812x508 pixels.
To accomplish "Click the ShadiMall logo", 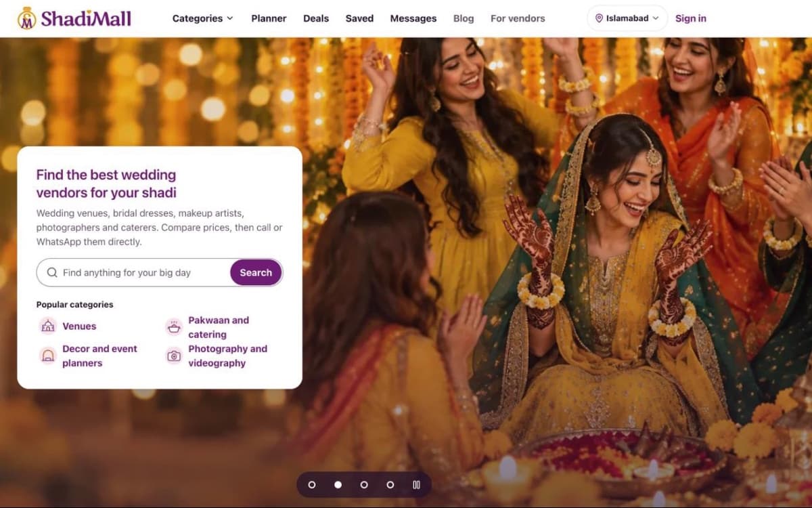I will [74, 18].
